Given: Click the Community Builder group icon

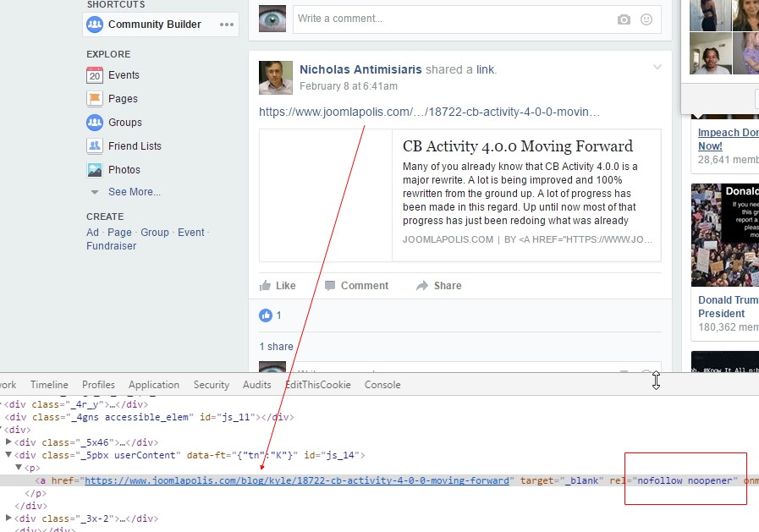Looking at the screenshot, I should [x=95, y=25].
